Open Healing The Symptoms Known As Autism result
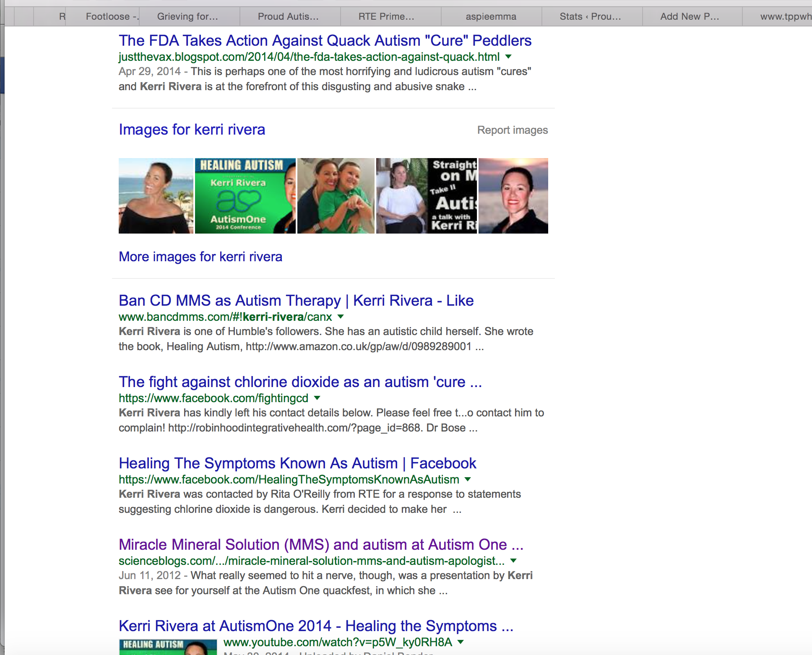 click(297, 463)
